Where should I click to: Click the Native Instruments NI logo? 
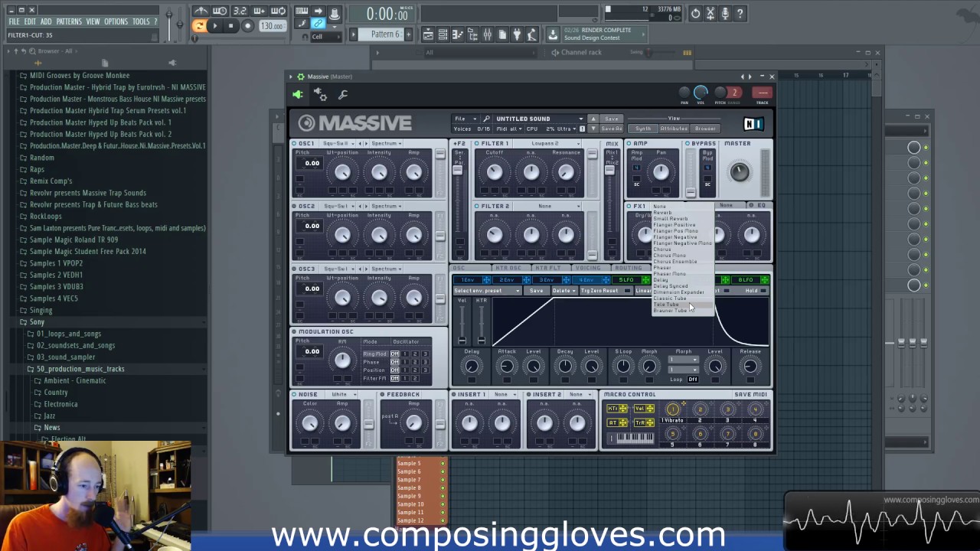click(x=753, y=125)
